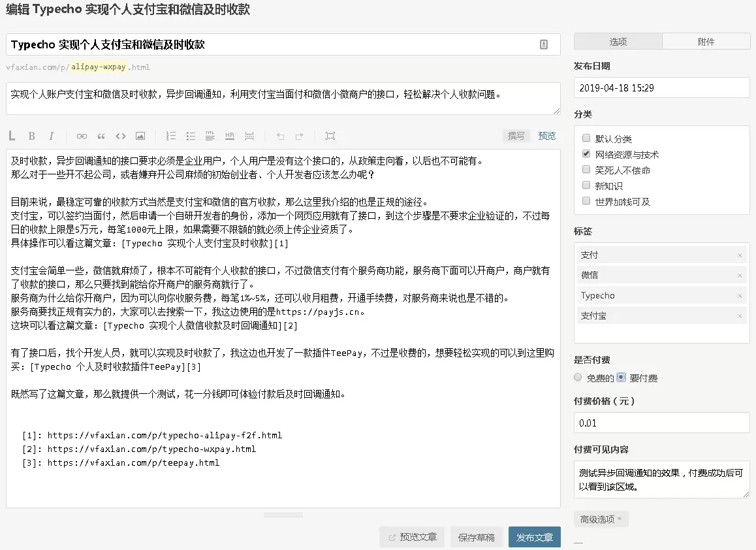
Task: Click the 付费价格 field showing 0.01
Action: 662,423
